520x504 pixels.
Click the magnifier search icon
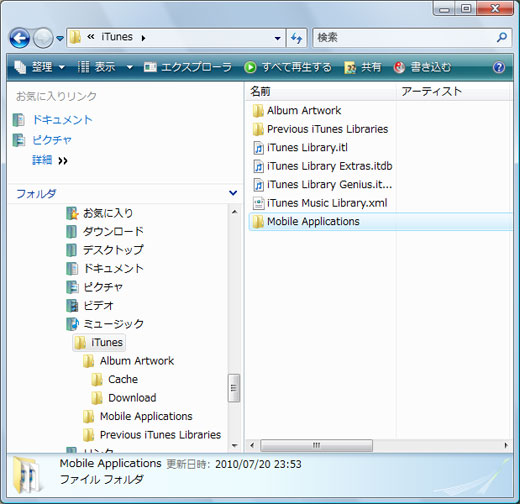coord(502,37)
